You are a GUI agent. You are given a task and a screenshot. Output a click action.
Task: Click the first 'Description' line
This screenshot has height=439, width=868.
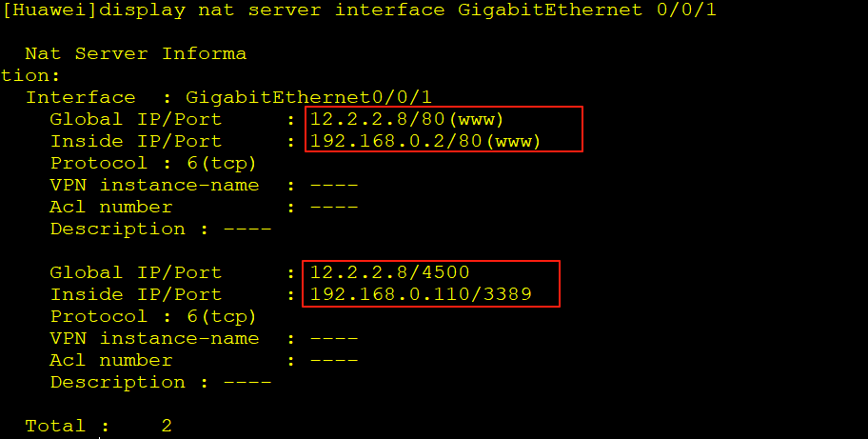click(x=160, y=229)
